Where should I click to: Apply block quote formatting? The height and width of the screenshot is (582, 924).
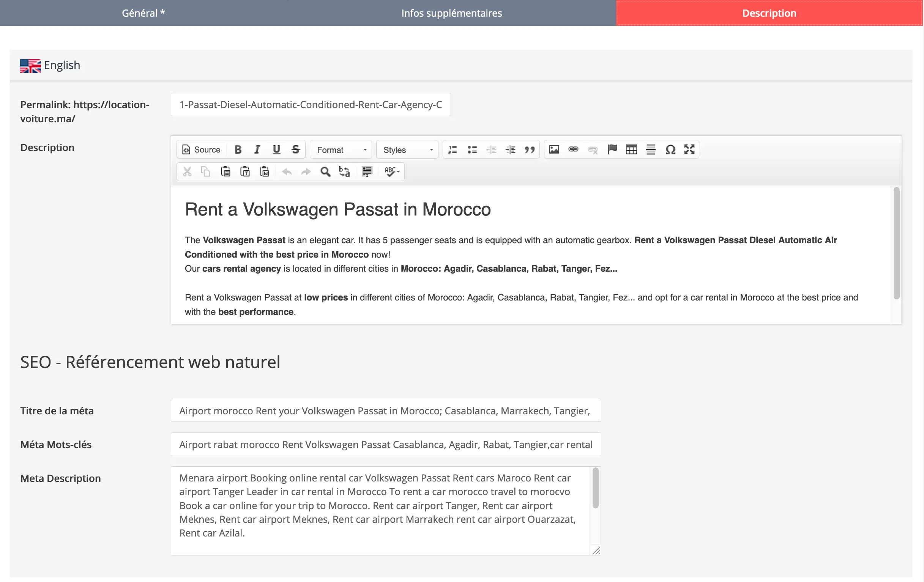530,149
